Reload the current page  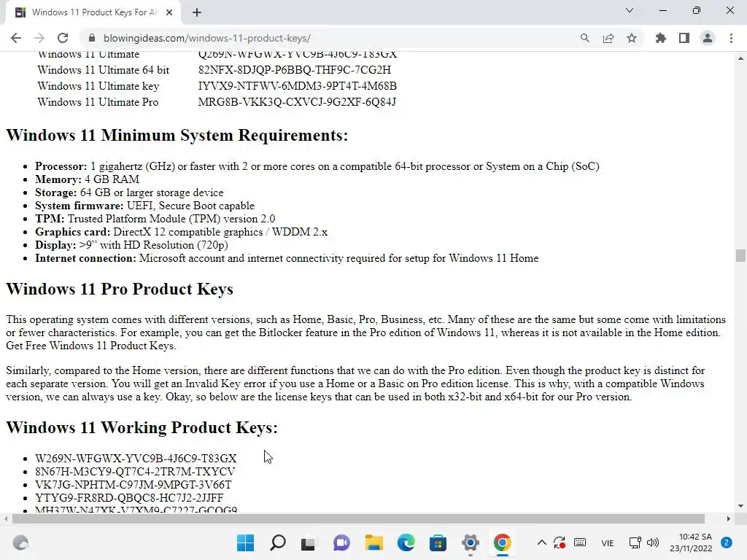(x=63, y=38)
